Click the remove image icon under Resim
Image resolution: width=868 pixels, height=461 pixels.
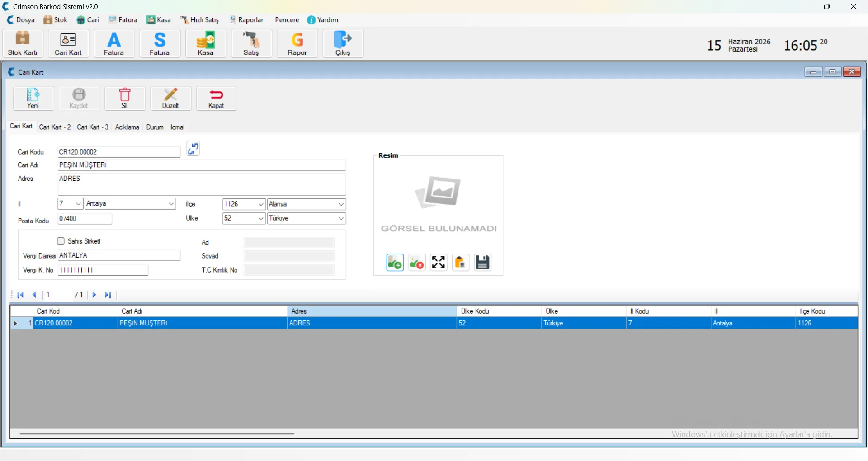[x=417, y=262]
